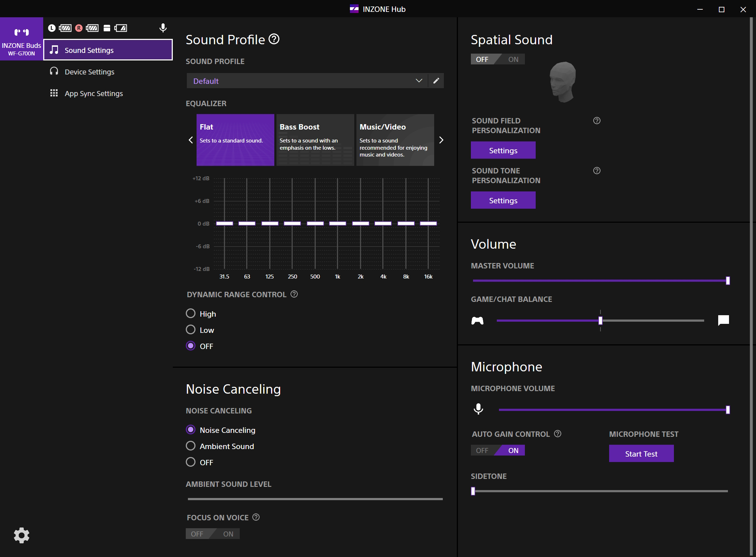Turn Spatial Sound ON
The width and height of the screenshot is (756, 557).
coord(513,59)
